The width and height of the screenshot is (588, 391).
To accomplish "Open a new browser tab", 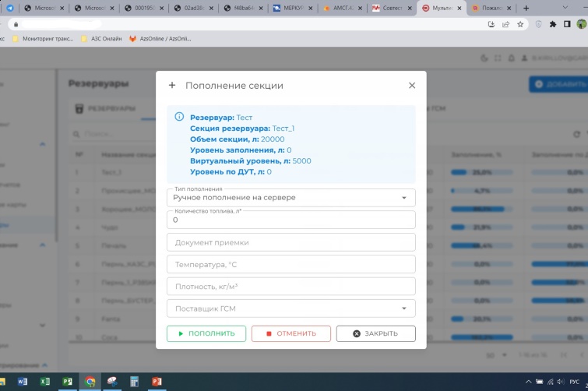I will (x=526, y=8).
